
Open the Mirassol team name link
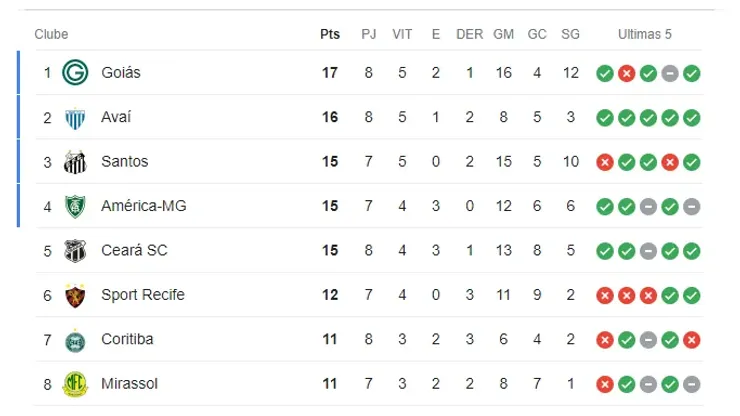(129, 383)
